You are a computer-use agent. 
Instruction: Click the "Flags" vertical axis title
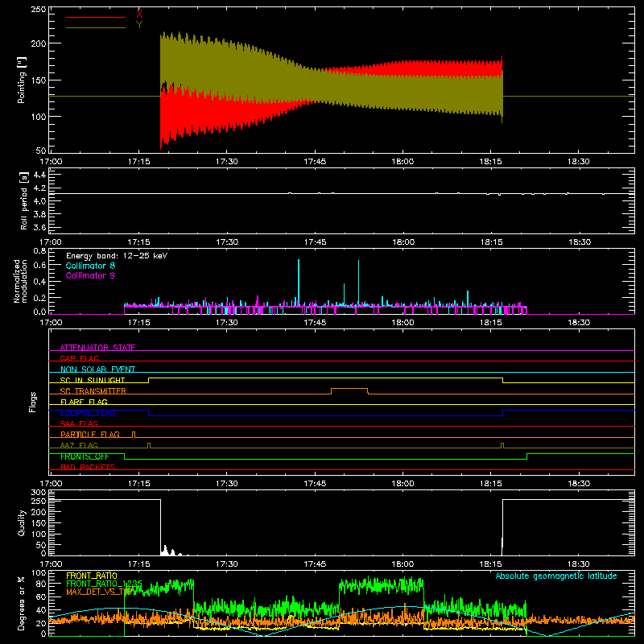[x=32, y=402]
